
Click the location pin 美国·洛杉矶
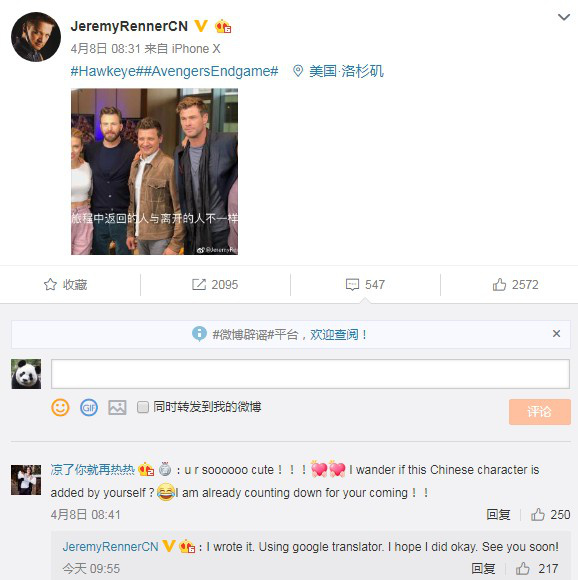point(338,71)
